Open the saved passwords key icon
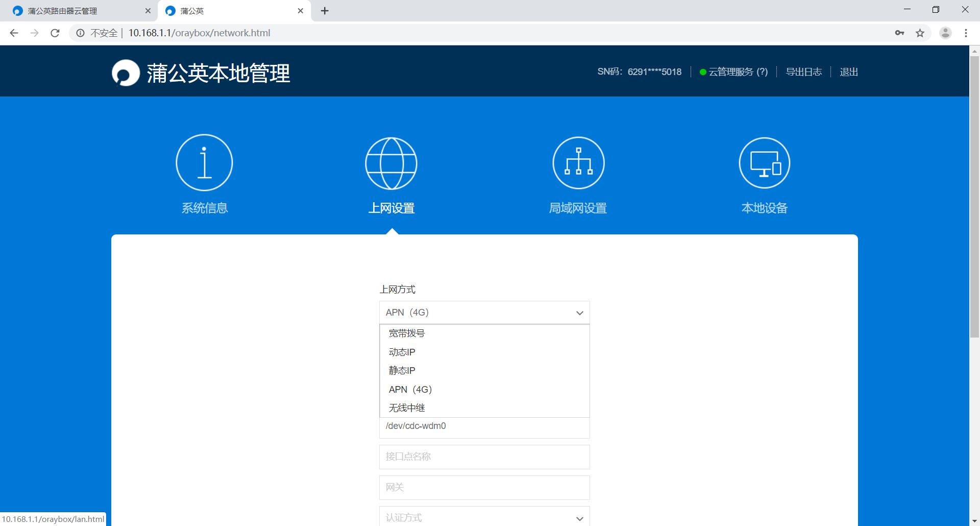980x526 pixels. point(900,33)
